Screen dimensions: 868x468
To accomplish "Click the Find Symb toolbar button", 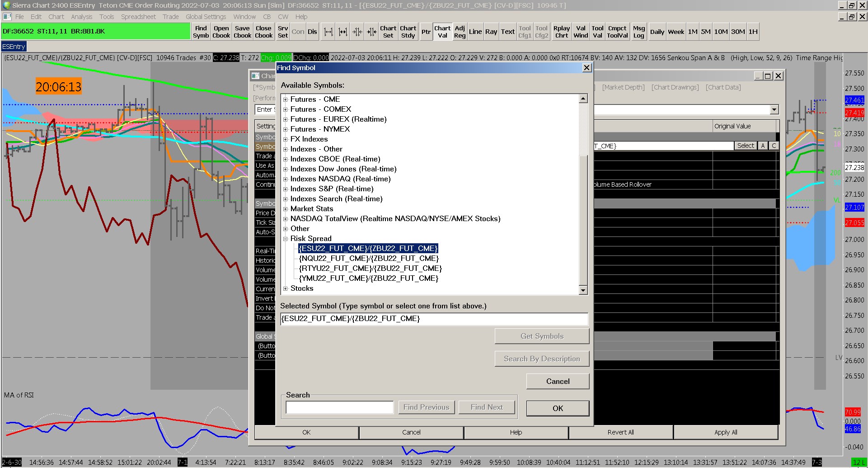I will (x=201, y=32).
